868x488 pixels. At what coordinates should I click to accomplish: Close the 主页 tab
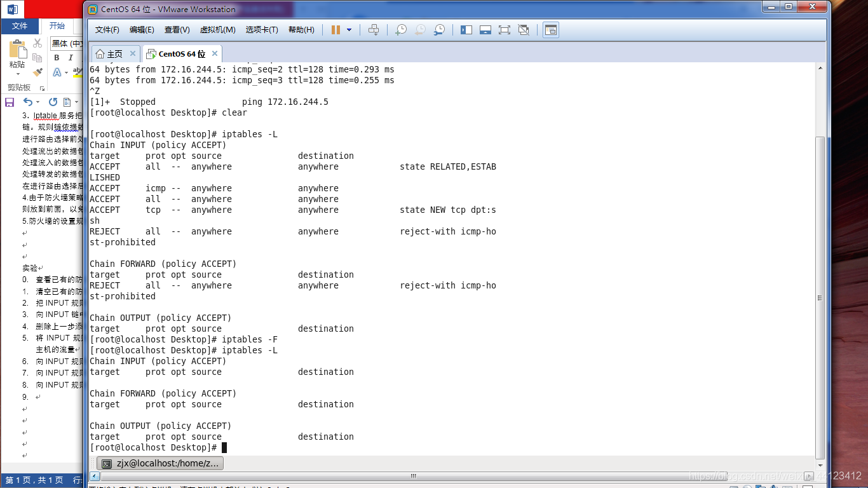pos(133,53)
